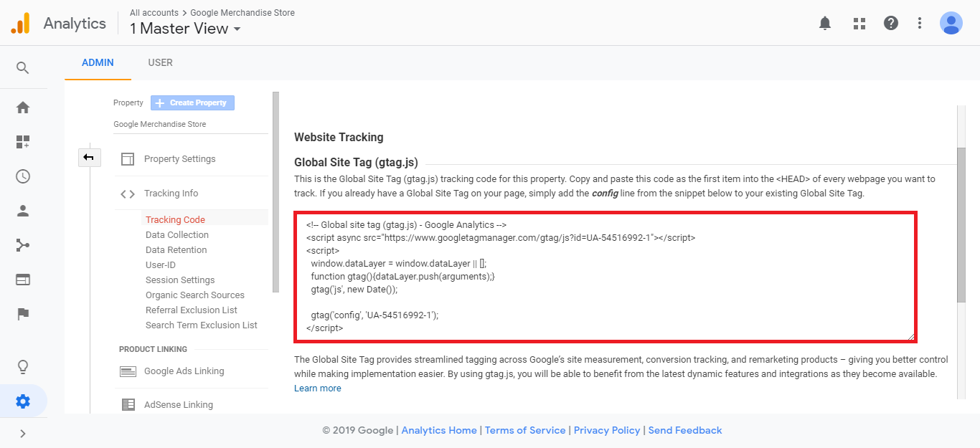This screenshot has width=980, height=448.
Task: Open Discover lightbulb icon
Action: (23, 367)
